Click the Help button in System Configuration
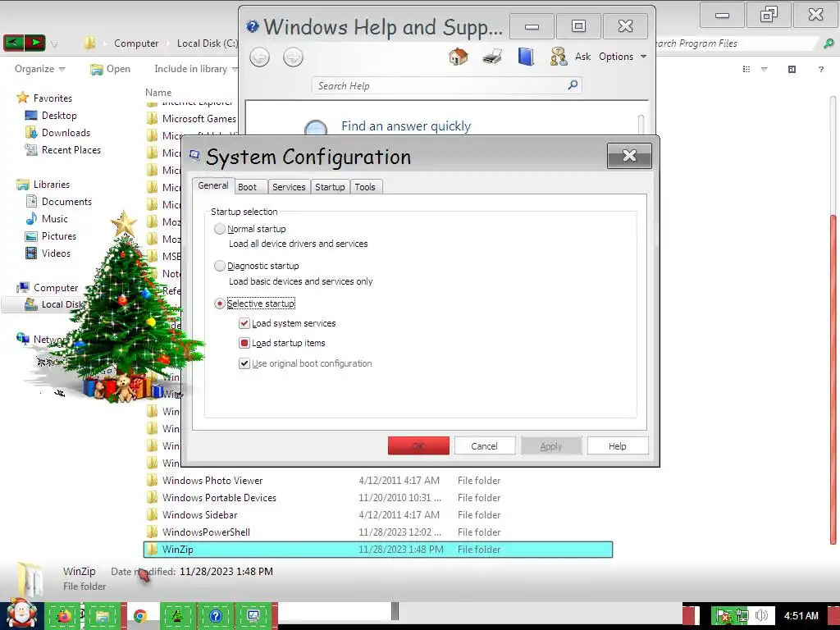The width and height of the screenshot is (840, 630). 618,445
